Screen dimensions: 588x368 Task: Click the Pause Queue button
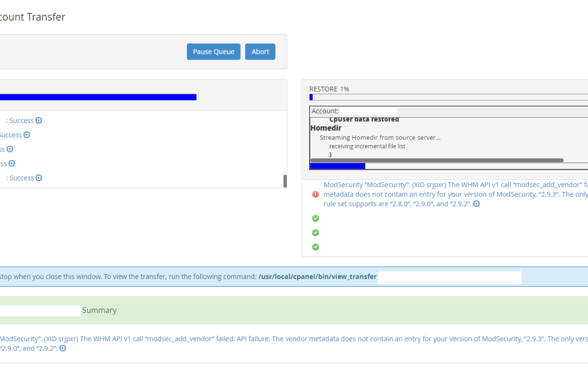pos(213,52)
